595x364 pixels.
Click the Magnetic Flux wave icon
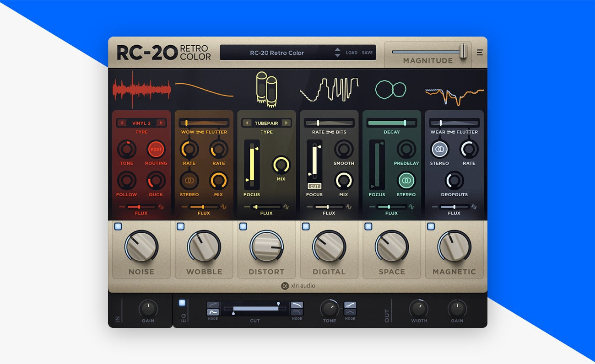pyautogui.click(x=474, y=207)
